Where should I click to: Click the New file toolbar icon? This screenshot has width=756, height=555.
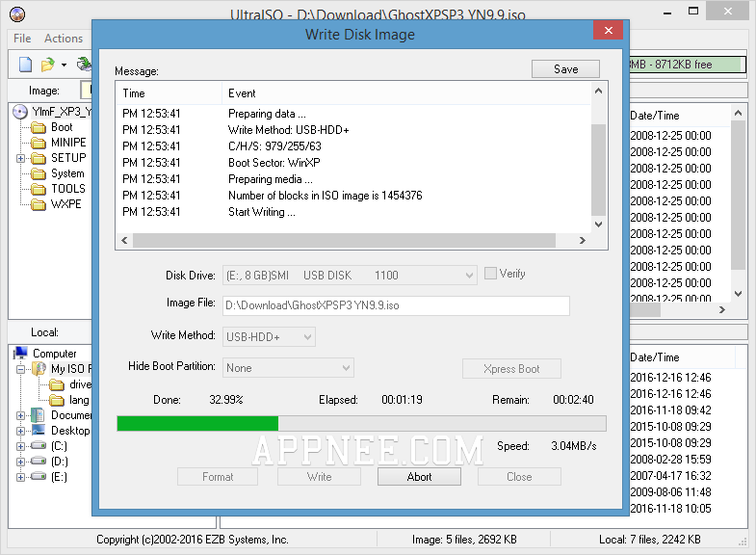(x=26, y=65)
